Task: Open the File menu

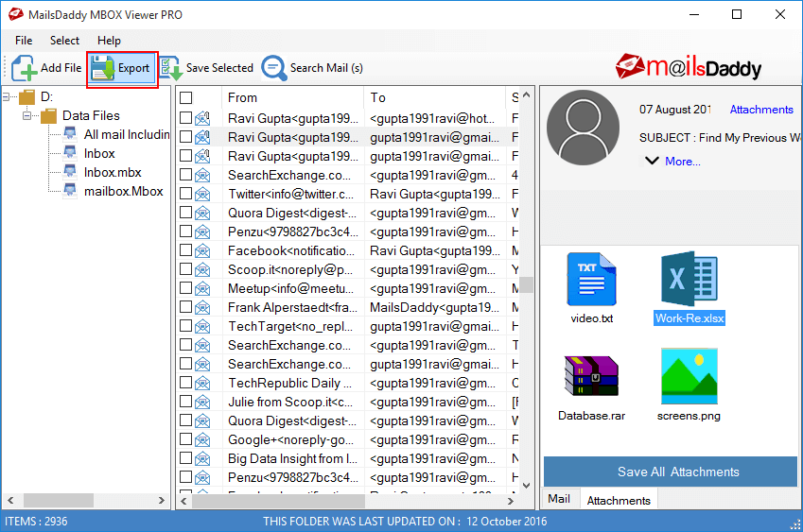Action: coord(24,41)
